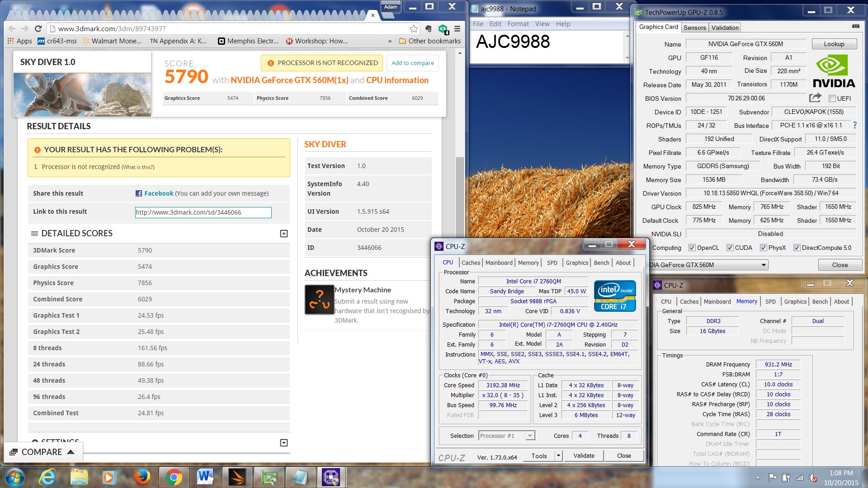Viewport: 868px width, 488px height.
Task: Reload the 3DMark page
Action: pyautogui.click(x=38, y=28)
